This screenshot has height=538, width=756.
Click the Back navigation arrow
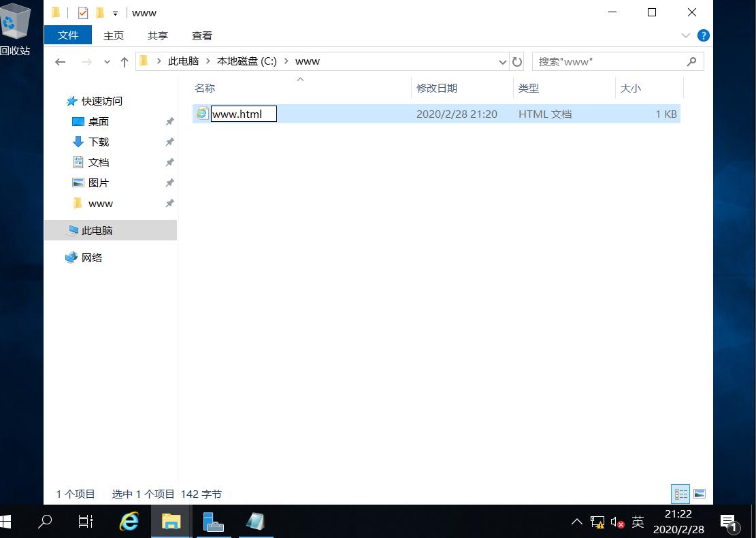point(60,61)
